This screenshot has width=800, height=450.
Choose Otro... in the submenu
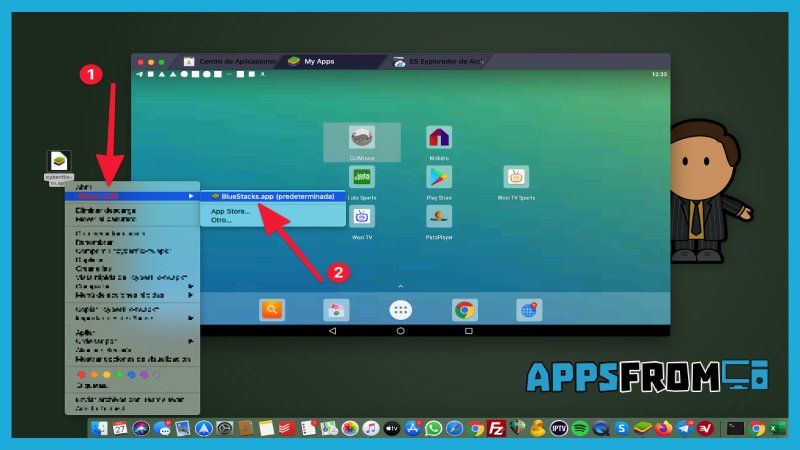[x=221, y=220]
